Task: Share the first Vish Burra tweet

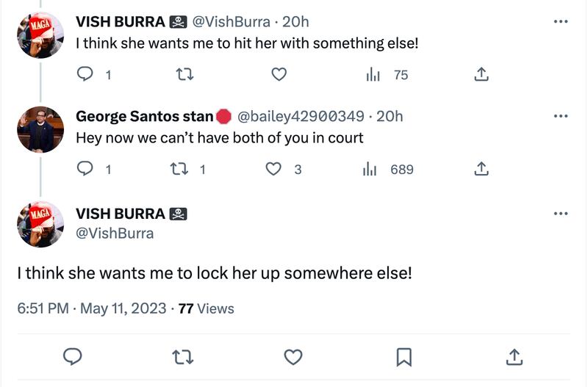Action: 482,75
